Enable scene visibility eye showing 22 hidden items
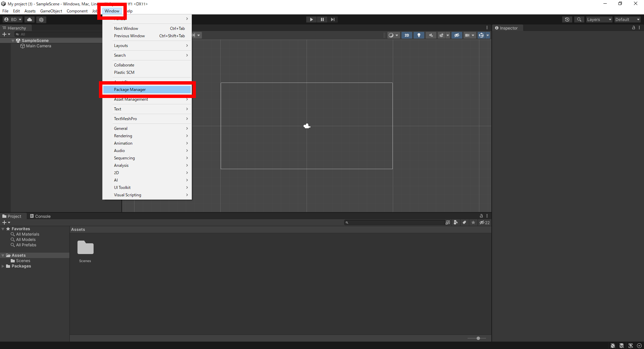The image size is (644, 349). point(484,222)
